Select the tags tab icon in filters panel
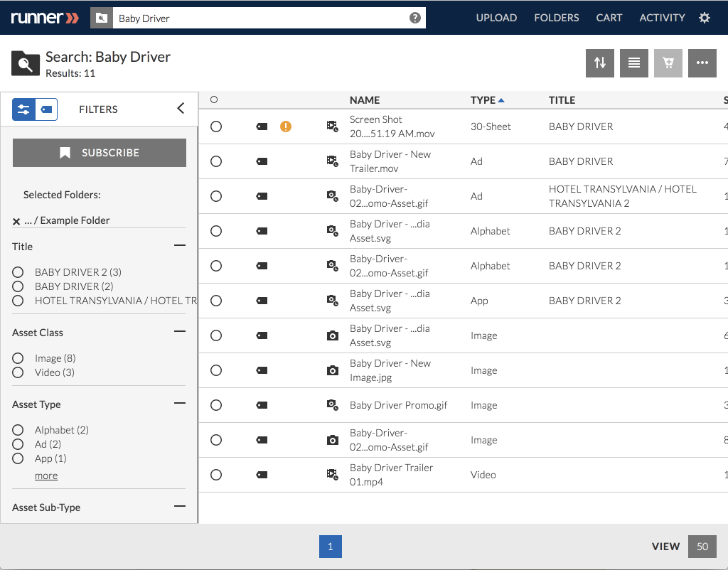 [46, 109]
